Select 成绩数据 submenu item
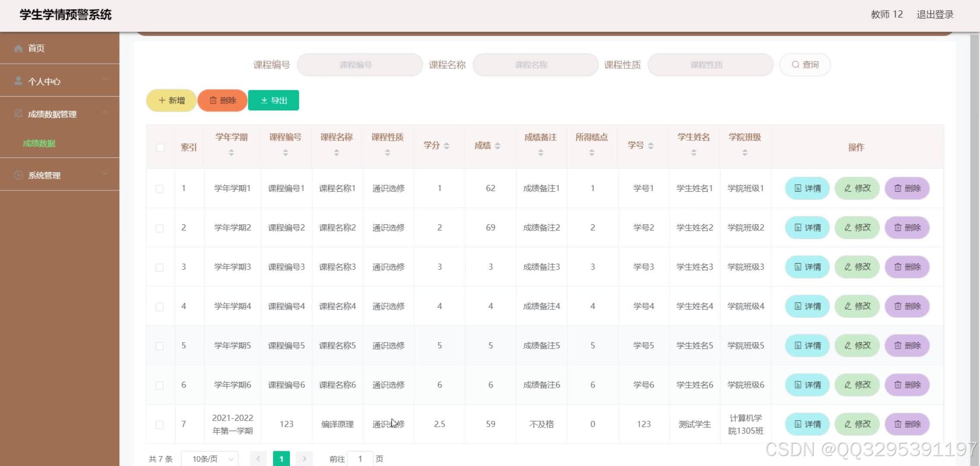 [x=39, y=143]
